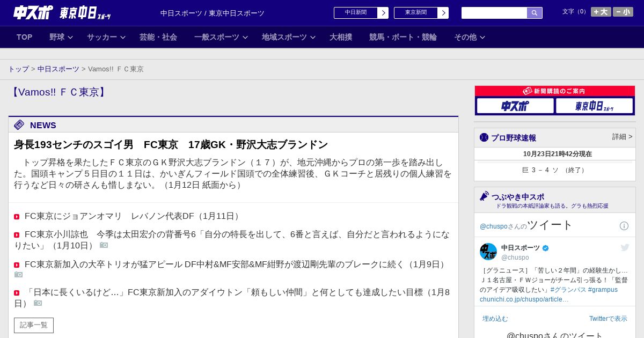
Task: Click the NEWS section ticket icon
Action: (x=19, y=125)
